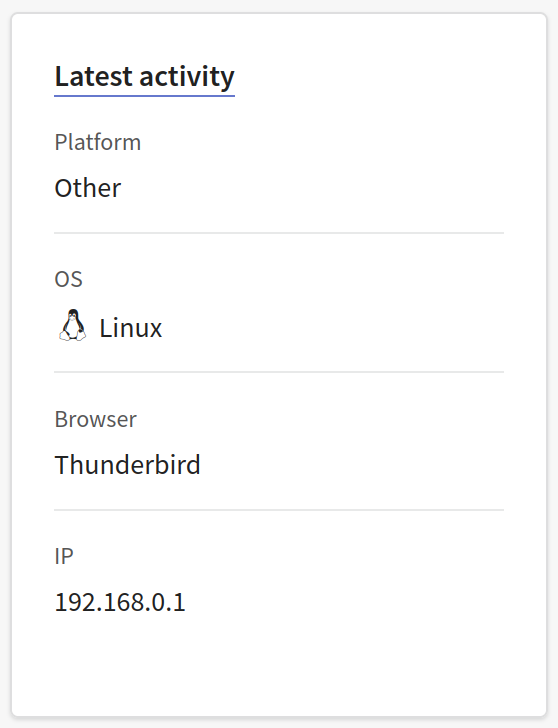Viewport: 558px width, 728px height.
Task: Click the Linux penguin icon
Action: tap(72, 325)
